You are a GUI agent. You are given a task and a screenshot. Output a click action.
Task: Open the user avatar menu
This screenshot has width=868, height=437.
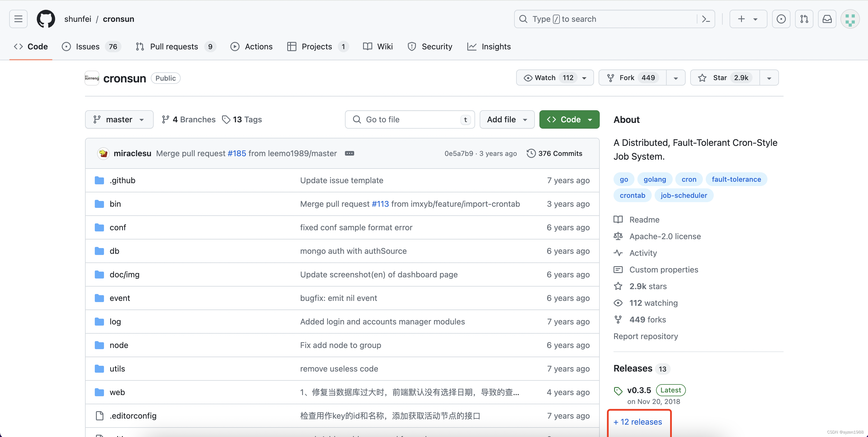pos(850,19)
